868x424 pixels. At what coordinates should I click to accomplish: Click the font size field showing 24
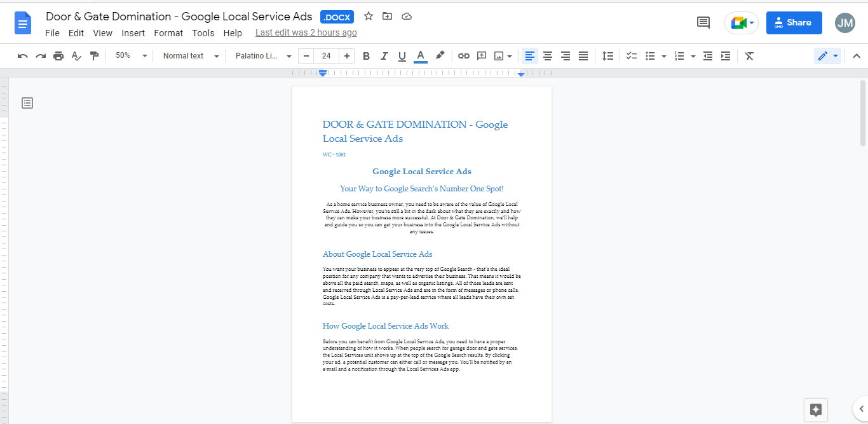[327, 56]
